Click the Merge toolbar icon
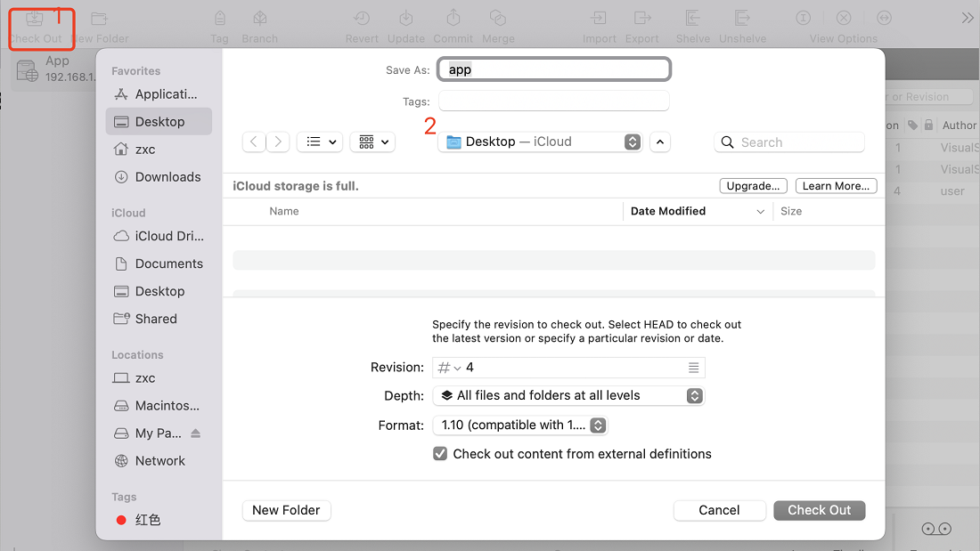 coord(498,18)
